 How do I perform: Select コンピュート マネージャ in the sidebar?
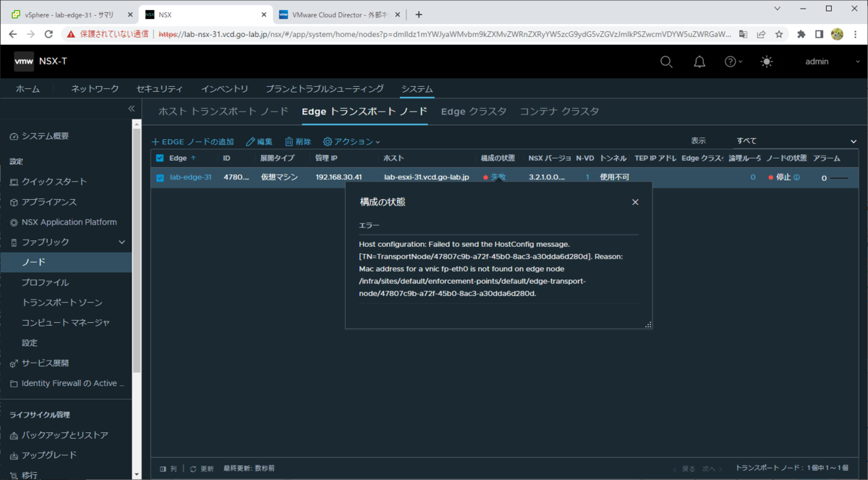66,322
